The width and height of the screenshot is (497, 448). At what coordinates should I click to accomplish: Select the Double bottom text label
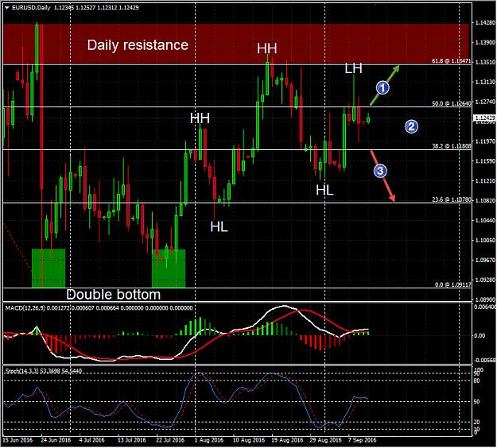pyautogui.click(x=114, y=295)
